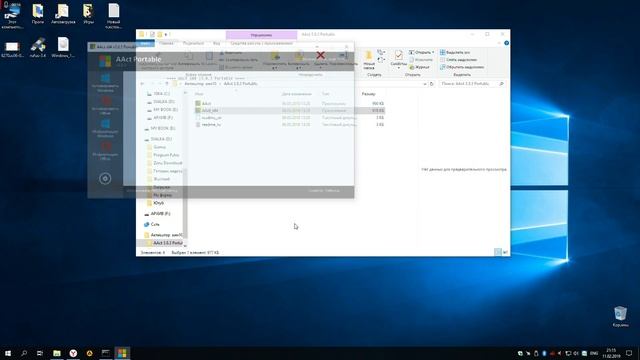Image resolution: width=640 pixels, height=360 pixels.
Task: Click the Размер column header
Action: click(x=368, y=94)
